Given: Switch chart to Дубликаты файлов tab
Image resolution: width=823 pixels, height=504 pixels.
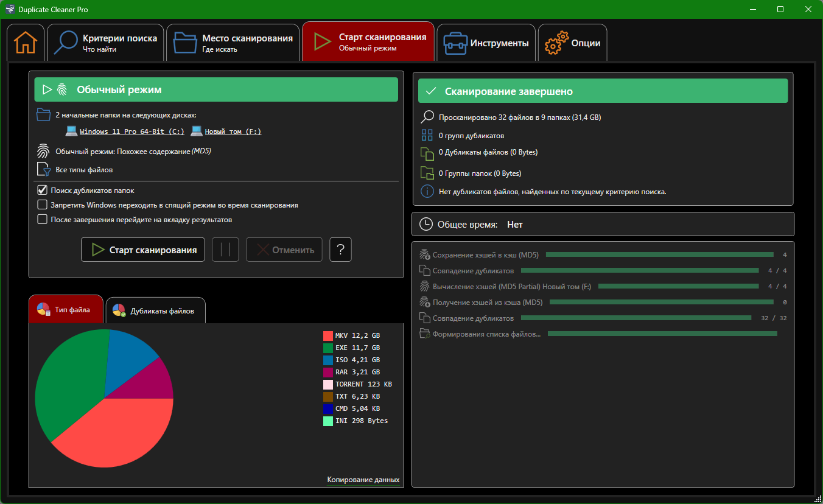Looking at the screenshot, I should point(156,310).
